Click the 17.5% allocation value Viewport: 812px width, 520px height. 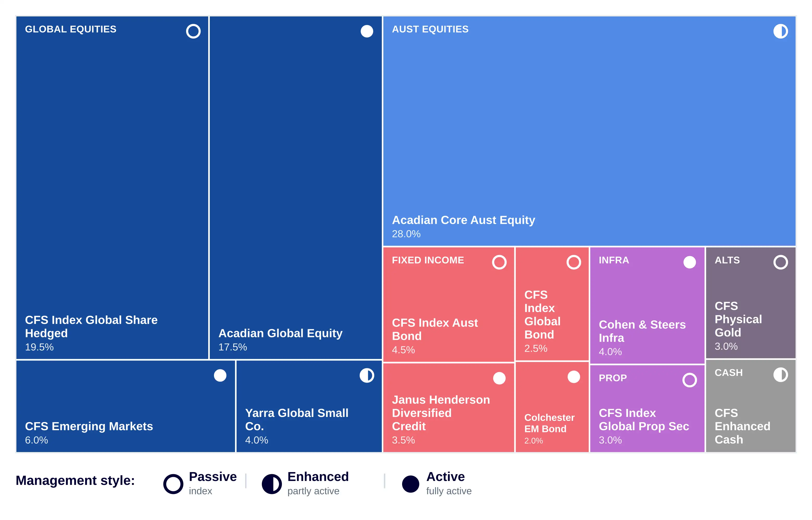pos(233,347)
